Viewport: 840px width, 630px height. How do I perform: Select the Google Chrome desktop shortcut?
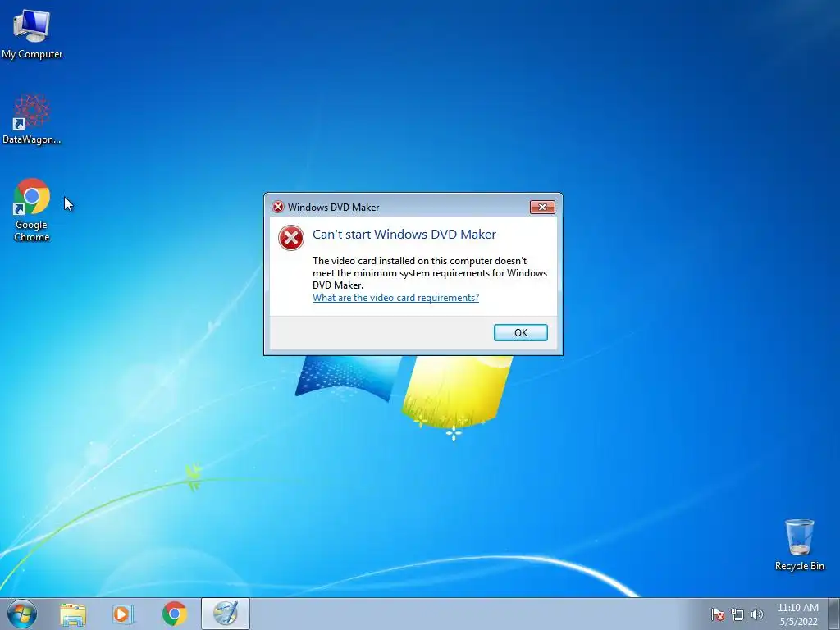pos(32,210)
